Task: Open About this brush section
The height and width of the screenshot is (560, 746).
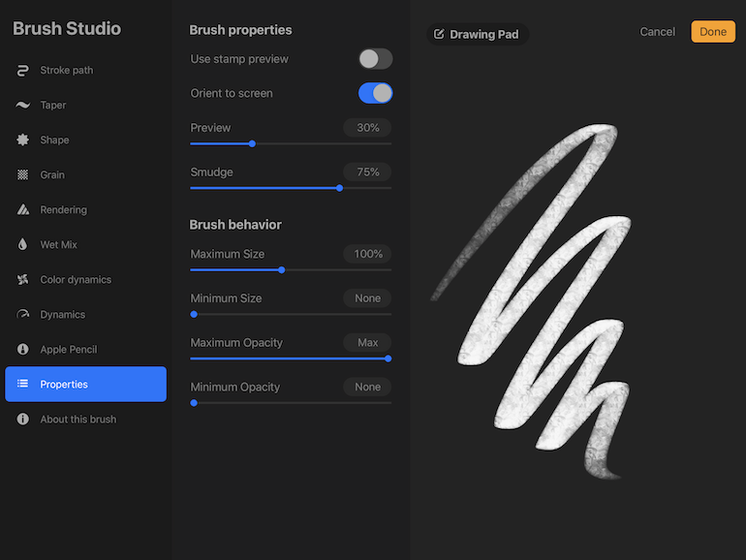Action: coord(85,420)
